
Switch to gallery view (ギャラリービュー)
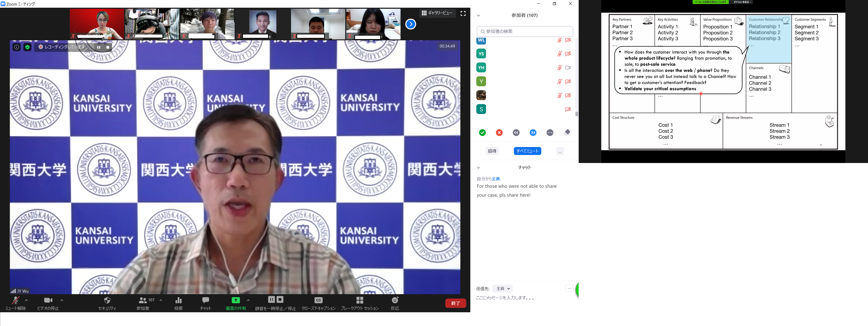437,13
